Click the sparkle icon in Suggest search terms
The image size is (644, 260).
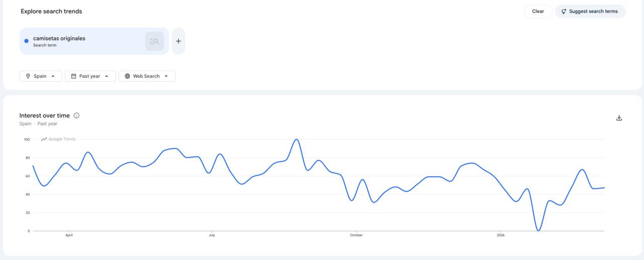click(564, 11)
